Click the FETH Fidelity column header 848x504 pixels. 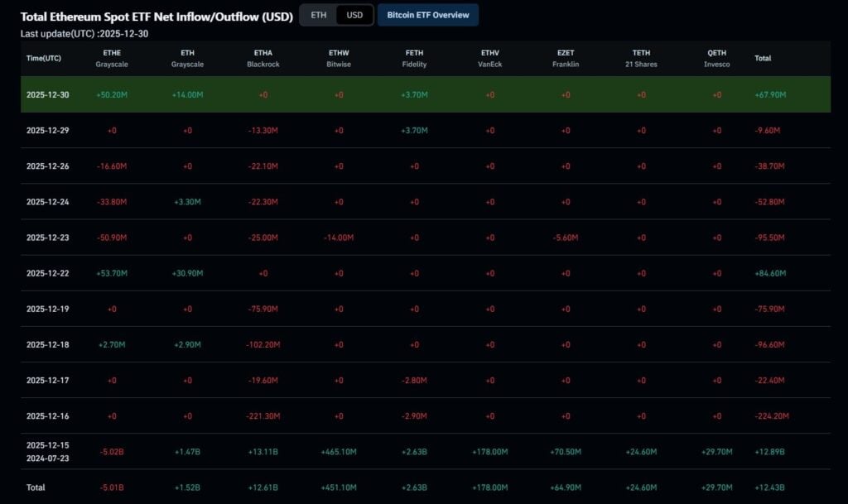click(x=413, y=58)
